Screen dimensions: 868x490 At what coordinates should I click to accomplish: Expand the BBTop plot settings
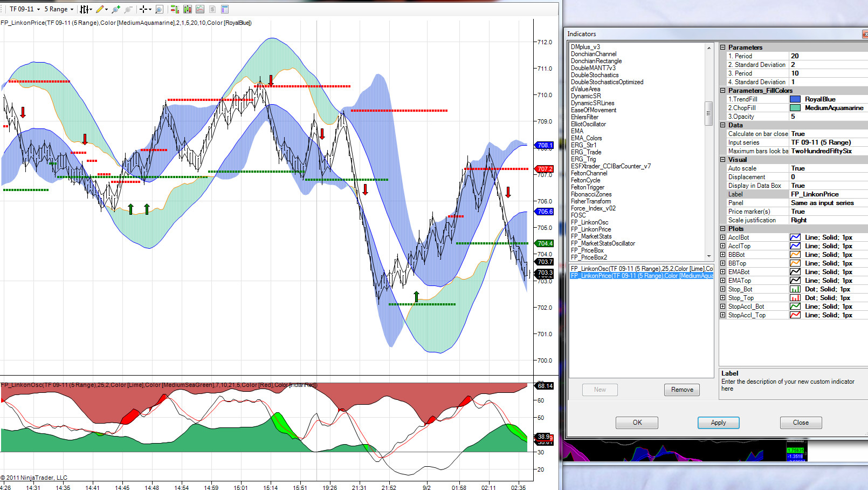point(723,263)
